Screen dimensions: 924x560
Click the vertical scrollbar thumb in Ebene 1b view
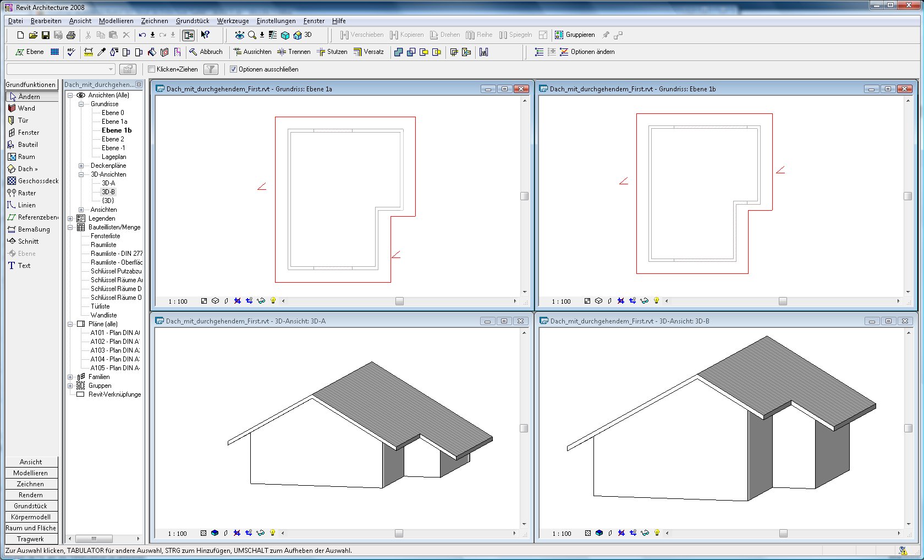pyautogui.click(x=908, y=196)
